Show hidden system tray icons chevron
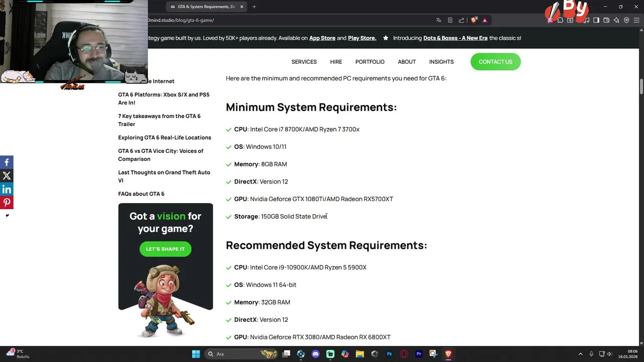This screenshot has width=644, height=362. click(x=580, y=354)
